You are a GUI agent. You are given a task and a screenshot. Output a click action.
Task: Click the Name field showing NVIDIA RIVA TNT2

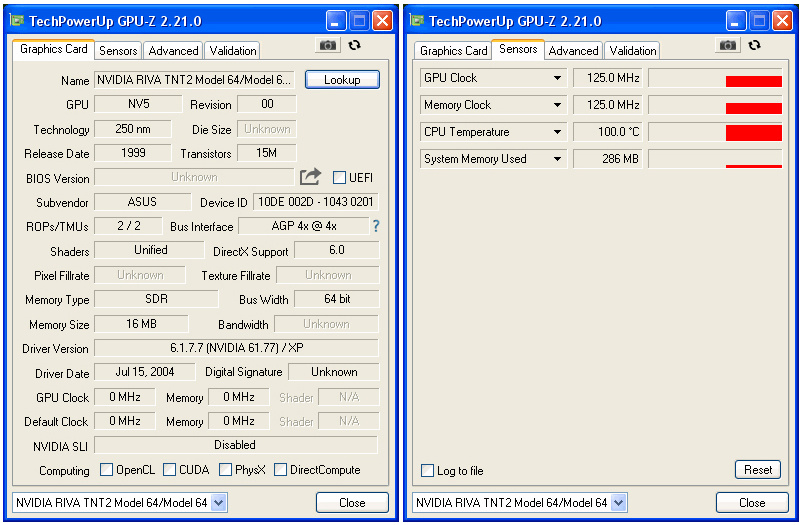(194, 80)
